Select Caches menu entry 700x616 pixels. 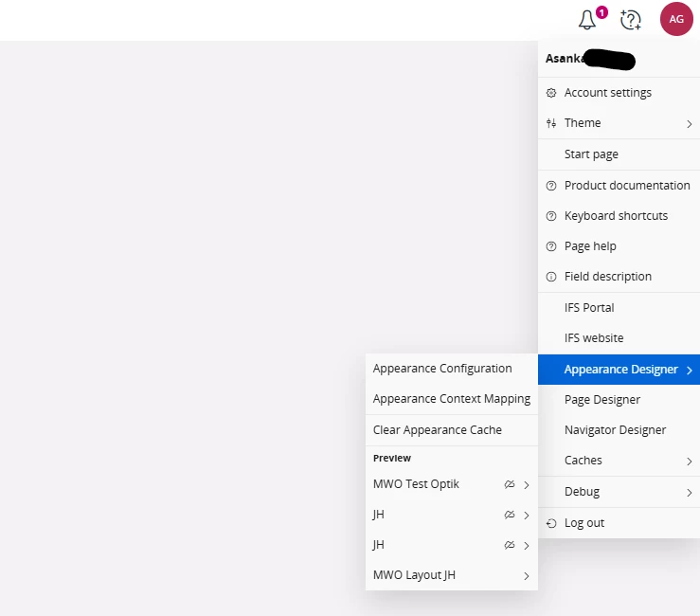[x=619, y=461]
